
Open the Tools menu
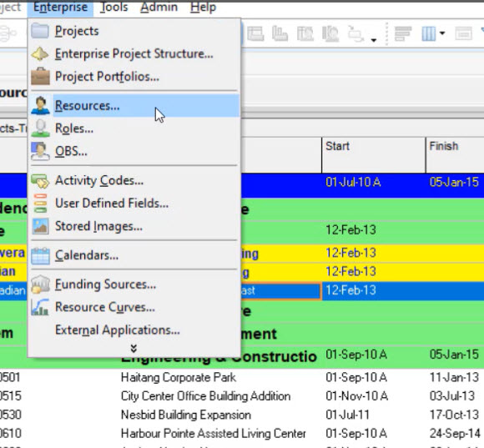coord(113,7)
